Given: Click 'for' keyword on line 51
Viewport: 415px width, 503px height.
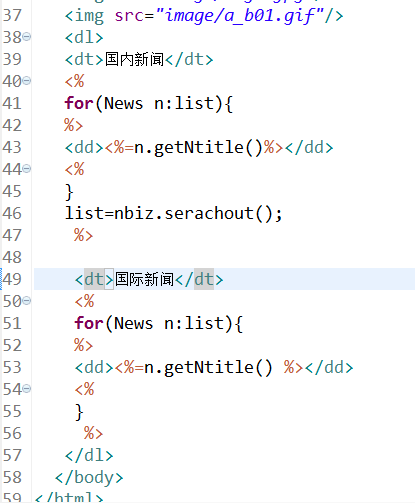Looking at the screenshot, I should tap(89, 323).
